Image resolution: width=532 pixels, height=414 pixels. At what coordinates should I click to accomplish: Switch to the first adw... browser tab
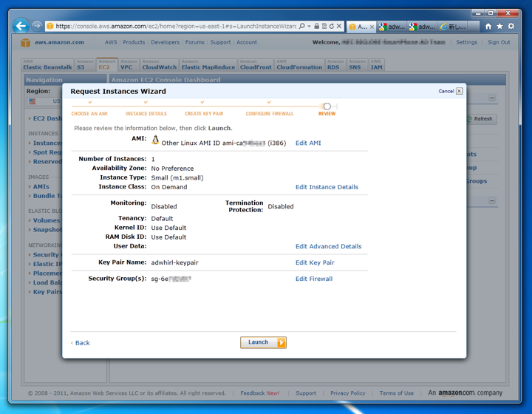pos(392,27)
